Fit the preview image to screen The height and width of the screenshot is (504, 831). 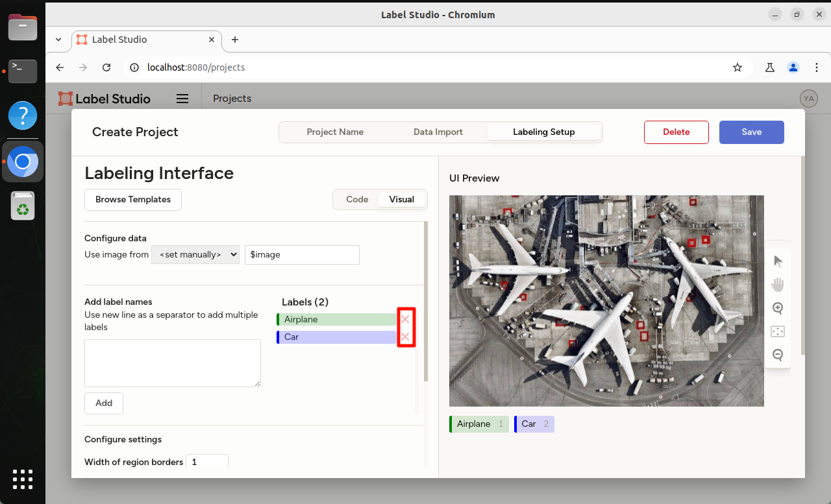pos(778,331)
